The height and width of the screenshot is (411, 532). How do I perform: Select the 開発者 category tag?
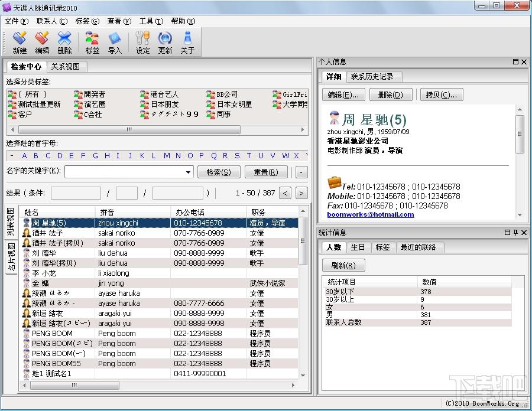(90, 94)
